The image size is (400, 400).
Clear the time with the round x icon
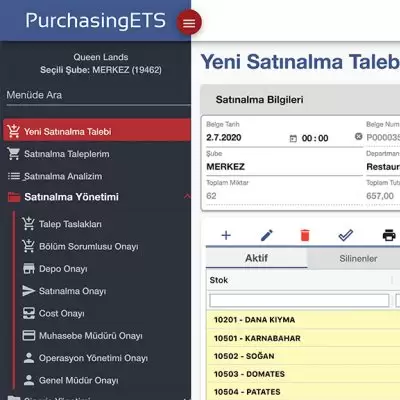click(x=358, y=136)
